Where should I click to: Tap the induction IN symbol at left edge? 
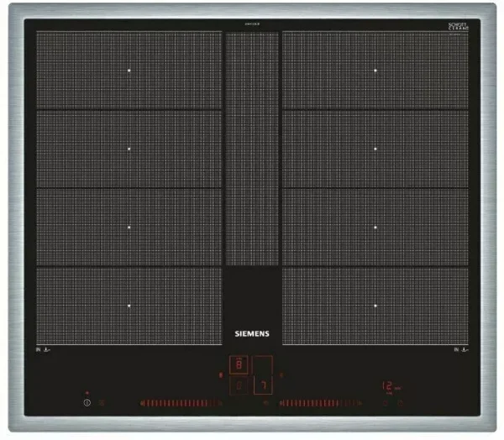43,349
